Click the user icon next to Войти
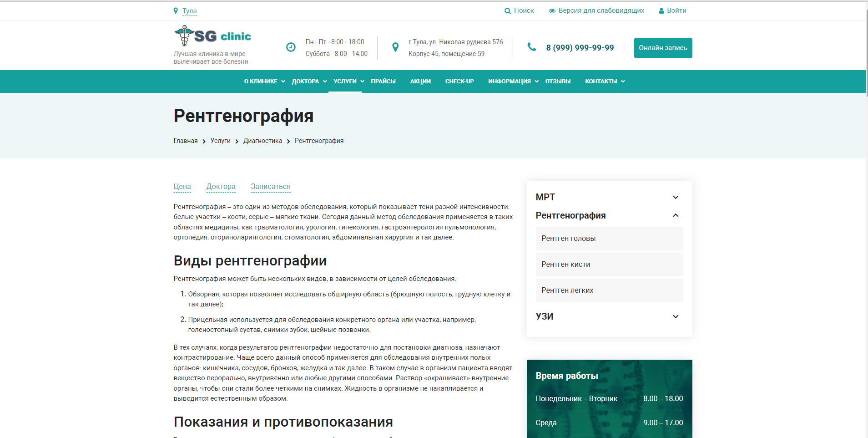The height and width of the screenshot is (438, 868). tap(661, 11)
